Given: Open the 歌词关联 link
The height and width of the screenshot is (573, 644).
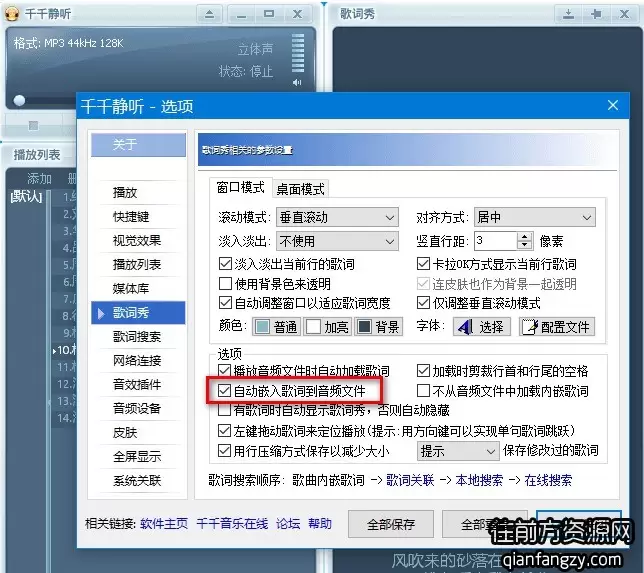Looking at the screenshot, I should 410,480.
